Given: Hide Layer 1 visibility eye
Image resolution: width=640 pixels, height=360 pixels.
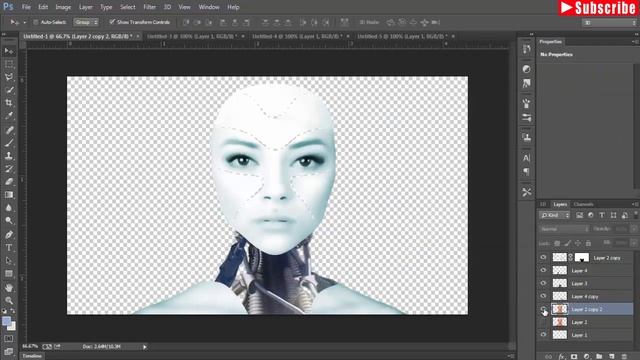Looking at the screenshot, I should (x=543, y=335).
